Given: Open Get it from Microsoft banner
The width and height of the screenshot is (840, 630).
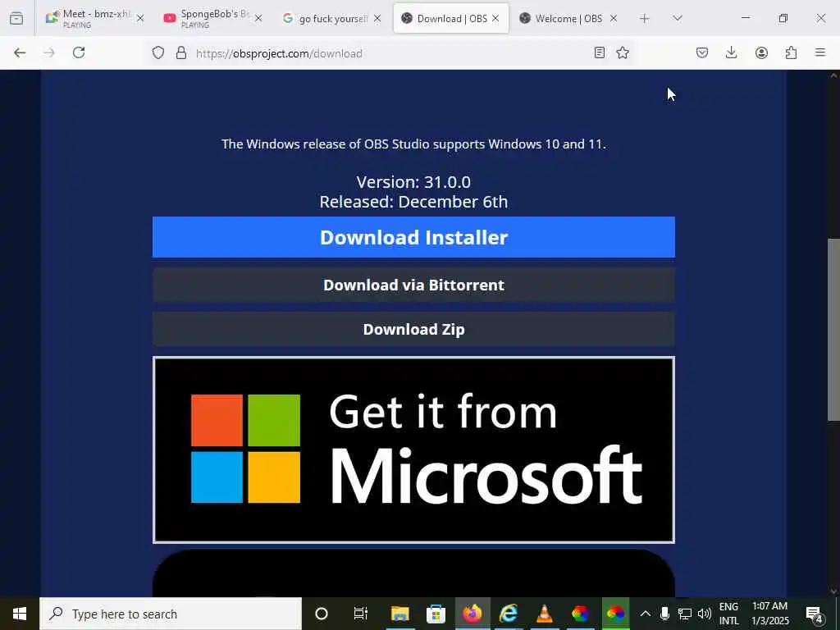Looking at the screenshot, I should (x=413, y=450).
